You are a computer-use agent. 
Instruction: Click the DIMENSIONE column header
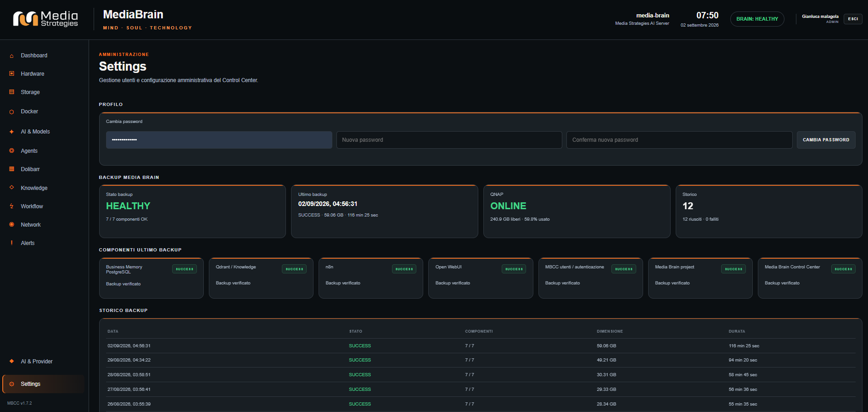pyautogui.click(x=610, y=331)
